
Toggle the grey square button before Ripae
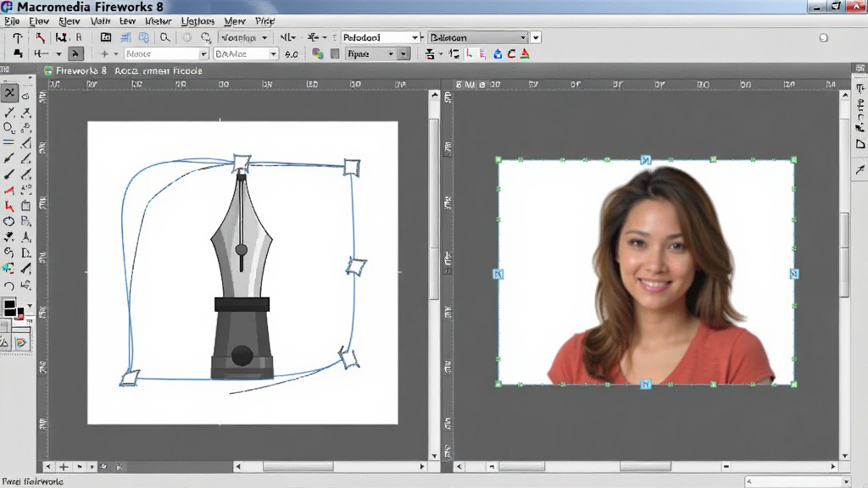335,53
